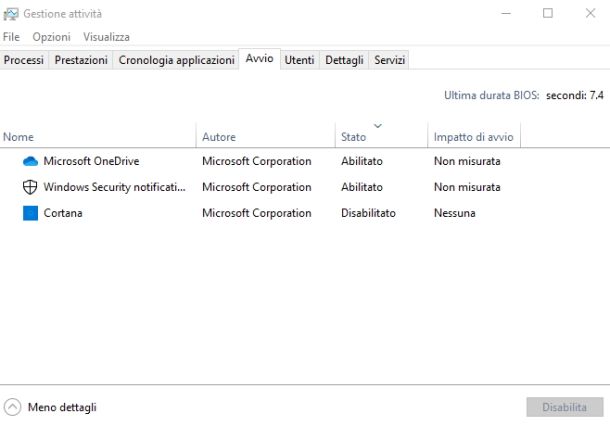
Task: Select the Cortana entry name
Action: (63, 213)
